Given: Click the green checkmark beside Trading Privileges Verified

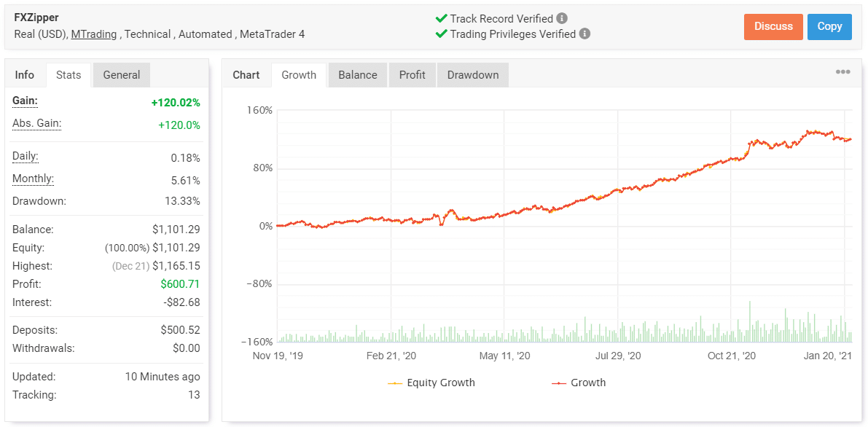Looking at the screenshot, I should coord(441,34).
